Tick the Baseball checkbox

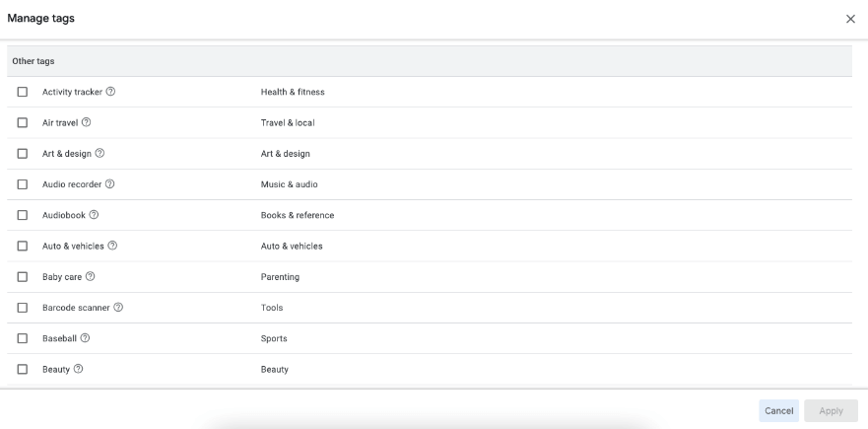[22, 338]
